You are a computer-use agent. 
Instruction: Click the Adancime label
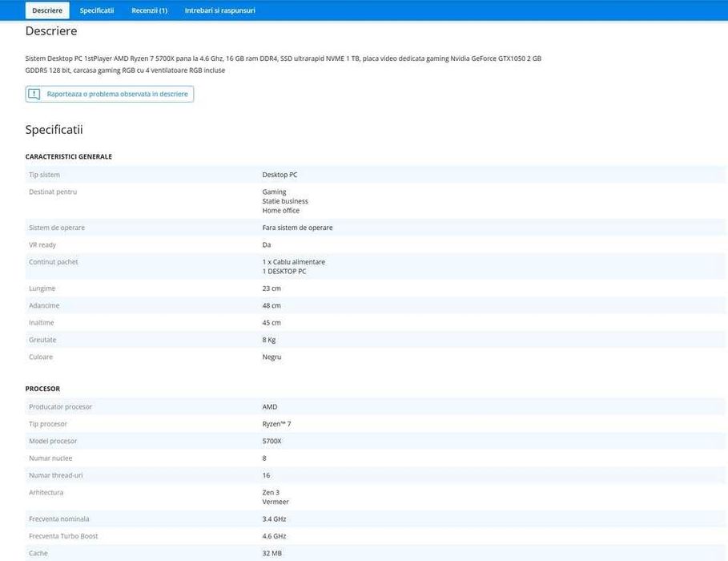click(44, 306)
